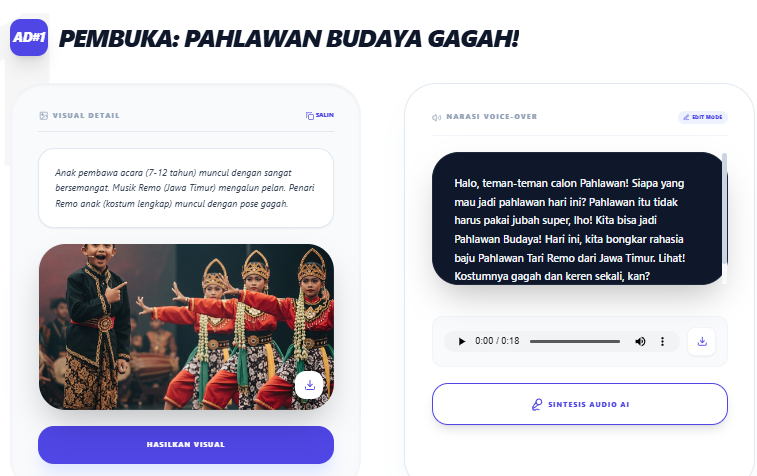Click the dark narration voice-over text area

(x=577, y=219)
